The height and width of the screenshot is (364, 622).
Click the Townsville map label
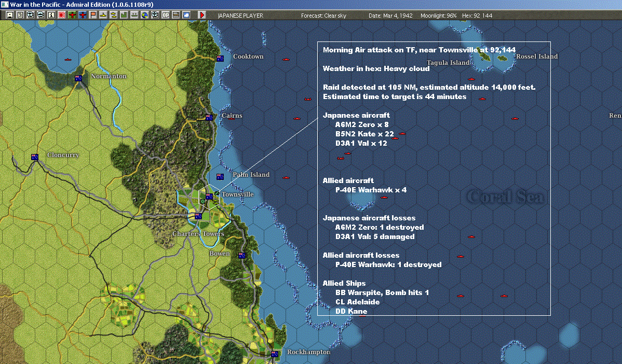tap(237, 194)
